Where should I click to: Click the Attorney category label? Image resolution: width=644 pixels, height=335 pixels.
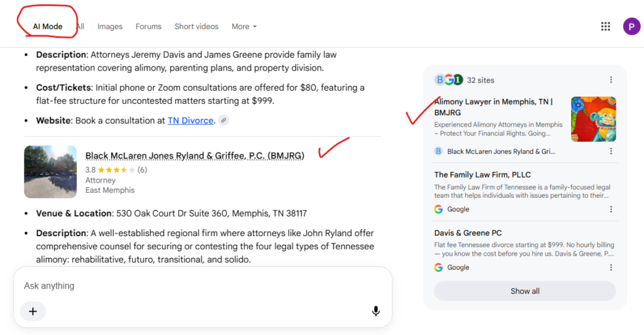[x=100, y=180]
